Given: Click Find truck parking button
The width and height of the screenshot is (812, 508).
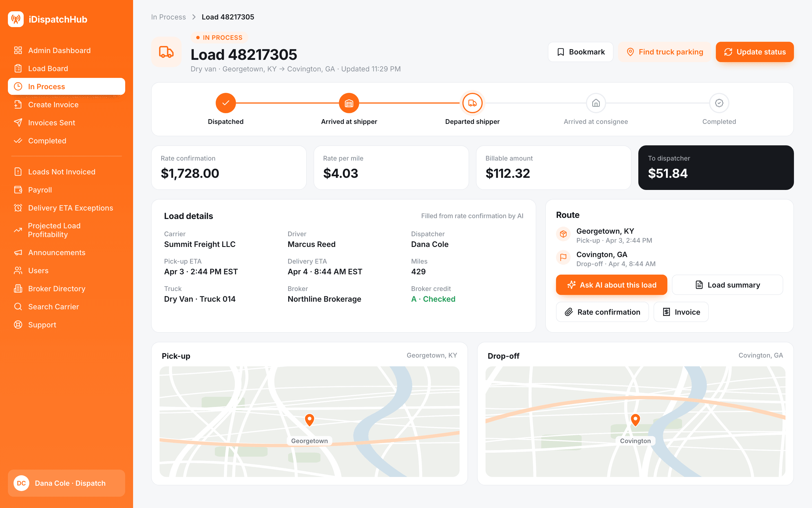Looking at the screenshot, I should [x=664, y=52].
